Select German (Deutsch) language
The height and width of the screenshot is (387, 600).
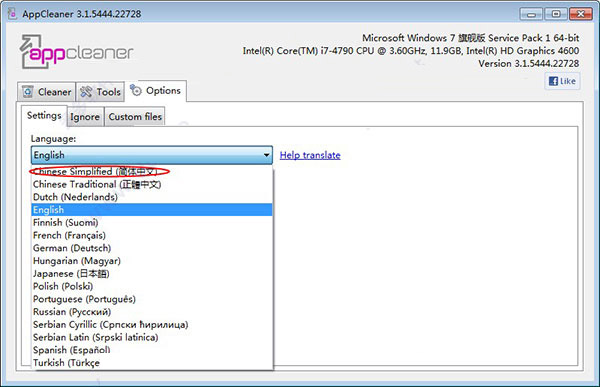152,248
